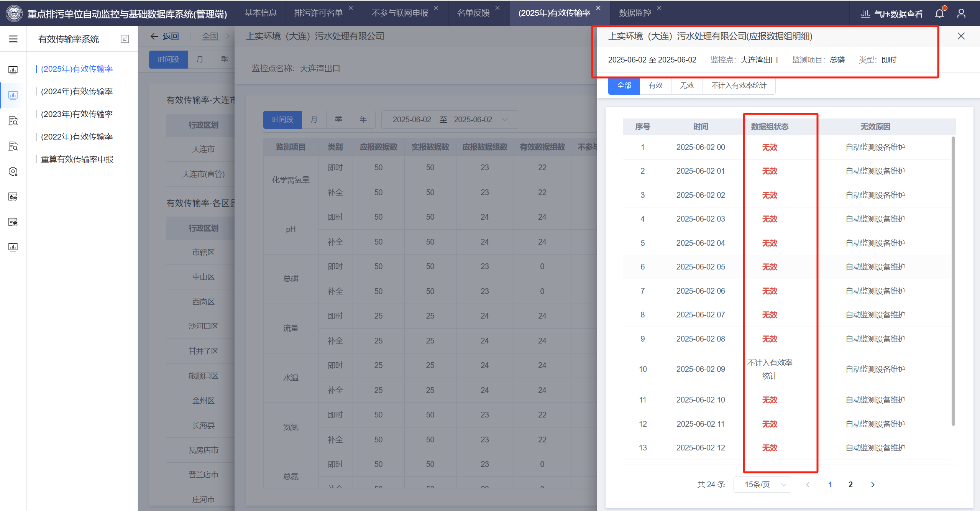Open the second document-search sidebar icon
980x511 pixels.
click(13, 146)
